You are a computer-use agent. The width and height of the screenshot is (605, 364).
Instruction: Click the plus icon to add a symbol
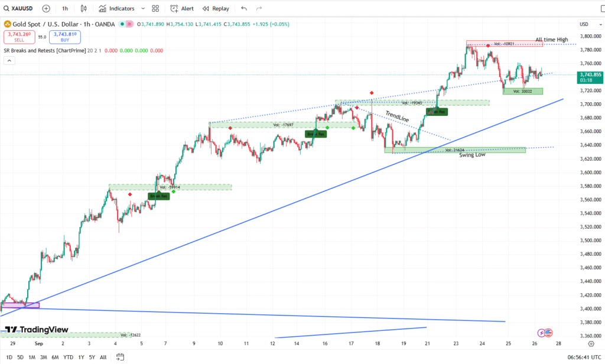pyautogui.click(x=45, y=8)
